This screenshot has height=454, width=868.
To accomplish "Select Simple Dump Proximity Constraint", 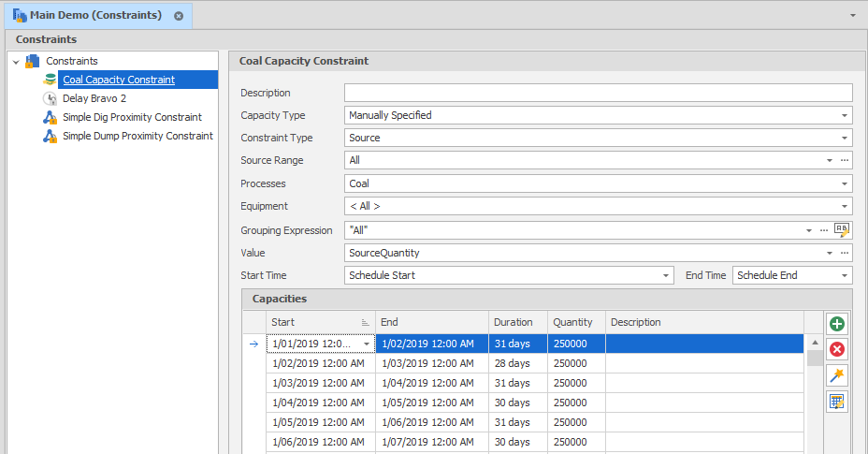I will point(137,136).
